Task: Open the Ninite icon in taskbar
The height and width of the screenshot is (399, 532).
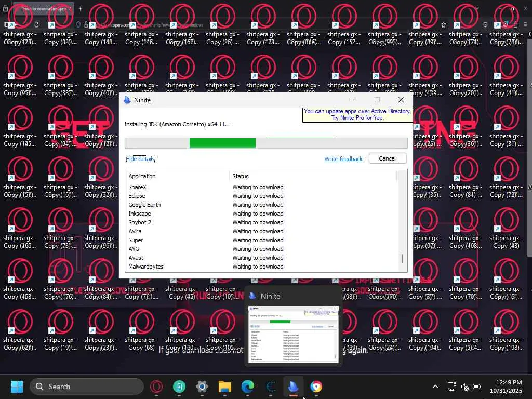Action: point(293,387)
